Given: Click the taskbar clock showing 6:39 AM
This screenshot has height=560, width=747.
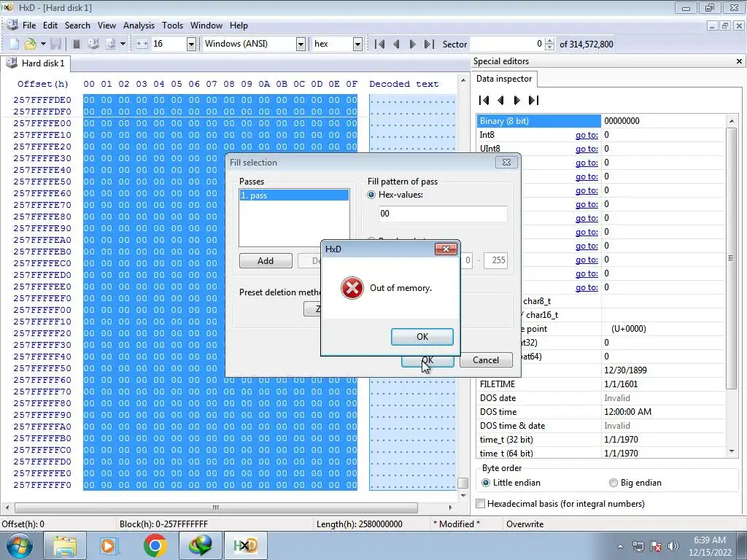Looking at the screenshot, I should pyautogui.click(x=709, y=546).
